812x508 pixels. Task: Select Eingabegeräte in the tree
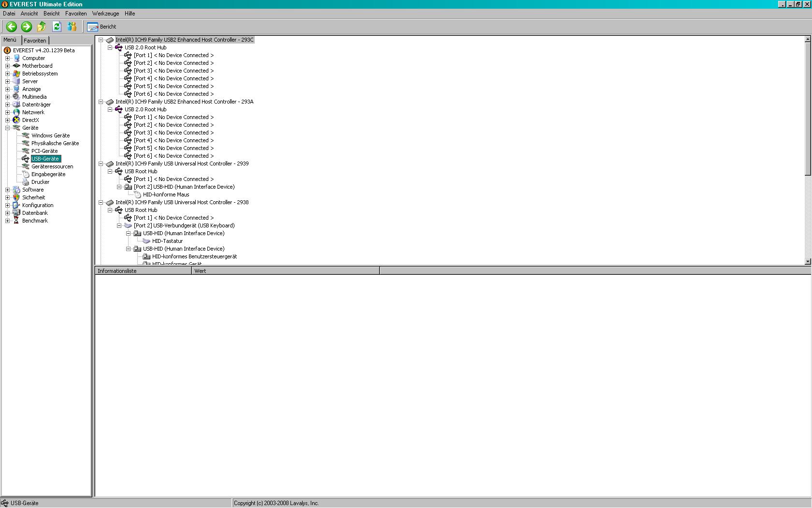48,174
